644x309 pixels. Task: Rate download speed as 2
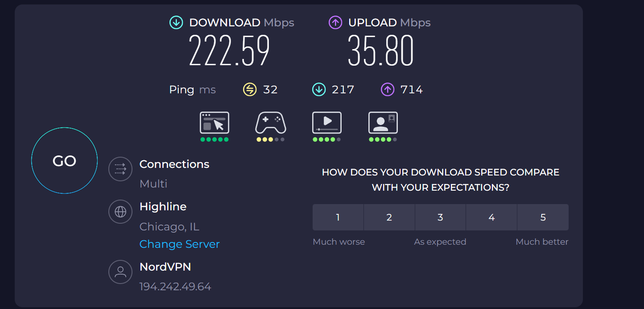click(389, 217)
